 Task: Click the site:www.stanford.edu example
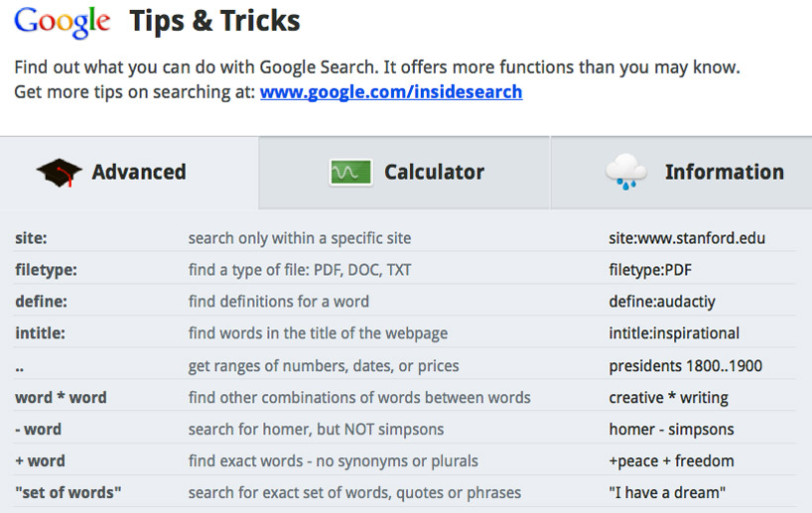pyautogui.click(x=687, y=238)
